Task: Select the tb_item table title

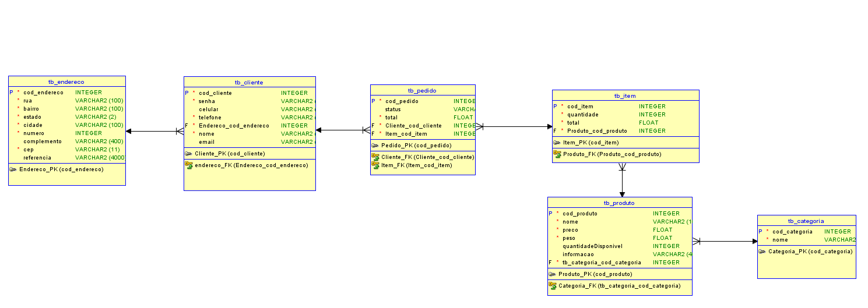Action: tap(625, 95)
